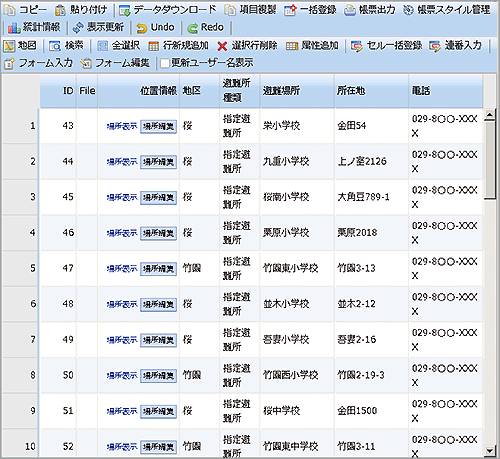Screen dimensions: 500x459
Task: Click ID cell 47
Action: coord(59,268)
